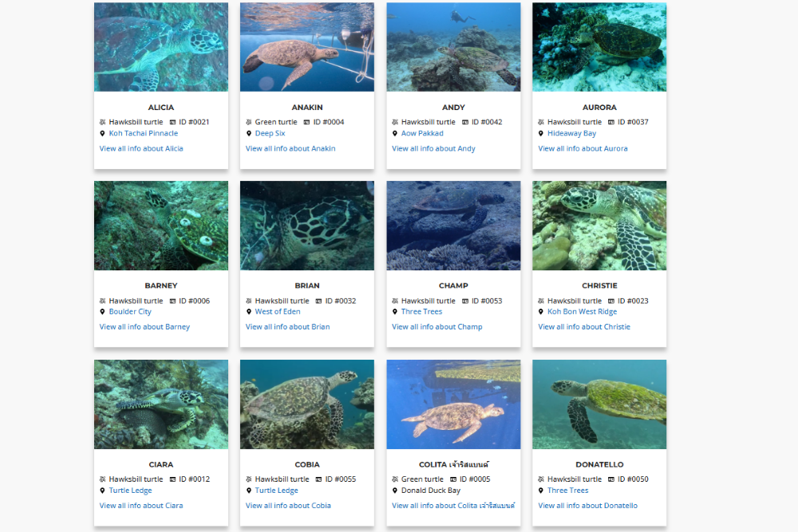Open View all info about Ciara
This screenshot has height=532, width=798.
point(141,506)
